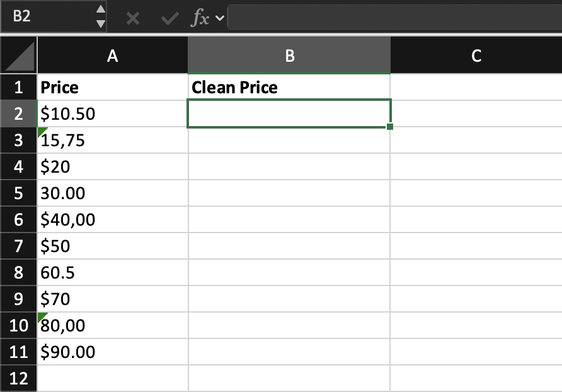
Task: Click cell A11 containing $90.00
Action: tap(112, 352)
